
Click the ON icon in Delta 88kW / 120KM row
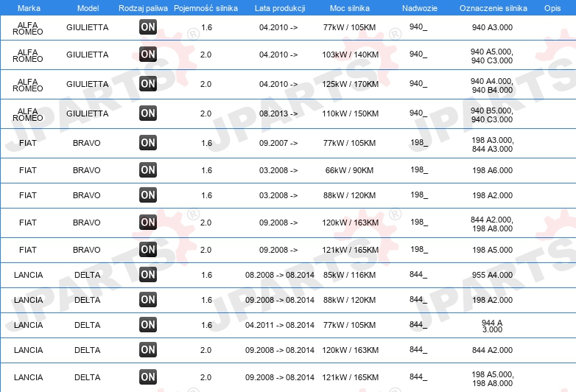coord(148,299)
